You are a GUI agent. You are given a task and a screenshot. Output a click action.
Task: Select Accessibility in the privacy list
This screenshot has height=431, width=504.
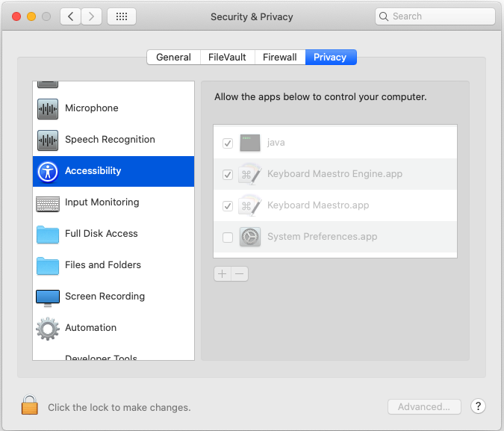click(x=113, y=171)
